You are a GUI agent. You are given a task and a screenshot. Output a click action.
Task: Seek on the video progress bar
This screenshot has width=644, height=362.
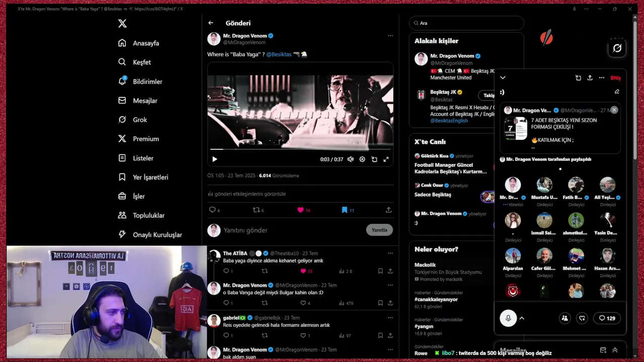(300, 149)
